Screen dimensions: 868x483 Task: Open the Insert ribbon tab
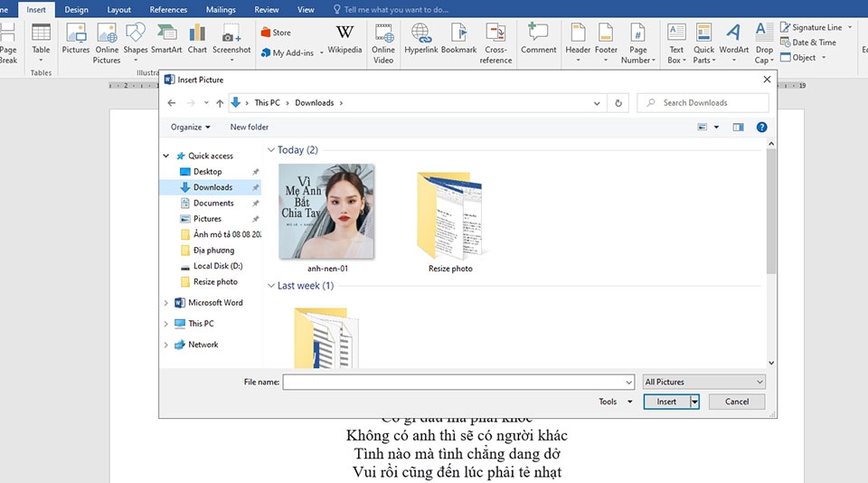point(36,9)
